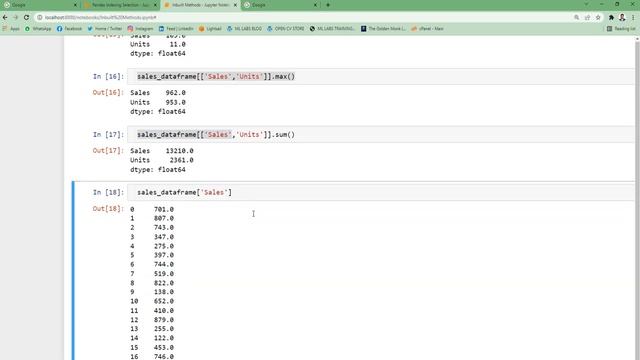Click row 12 value 879.0
This screenshot has height=360, width=640.
(164, 320)
